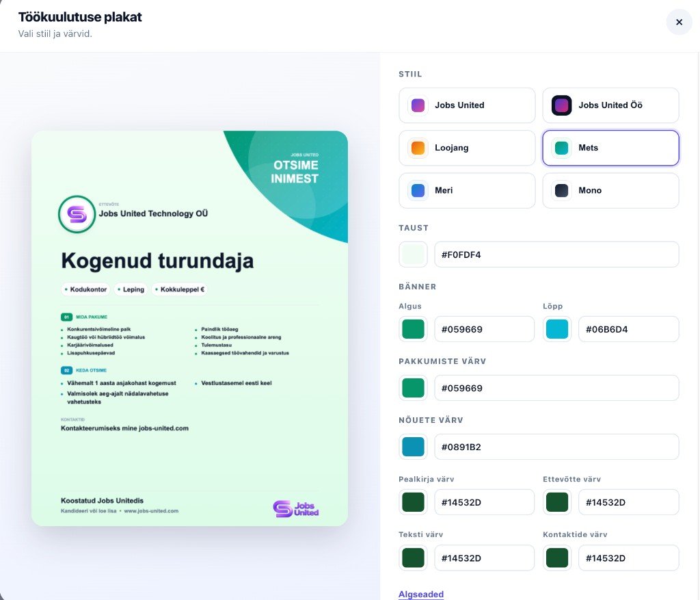This screenshot has height=600, width=700.
Task: Click the Leping tag on the poster
Action: (x=131, y=289)
